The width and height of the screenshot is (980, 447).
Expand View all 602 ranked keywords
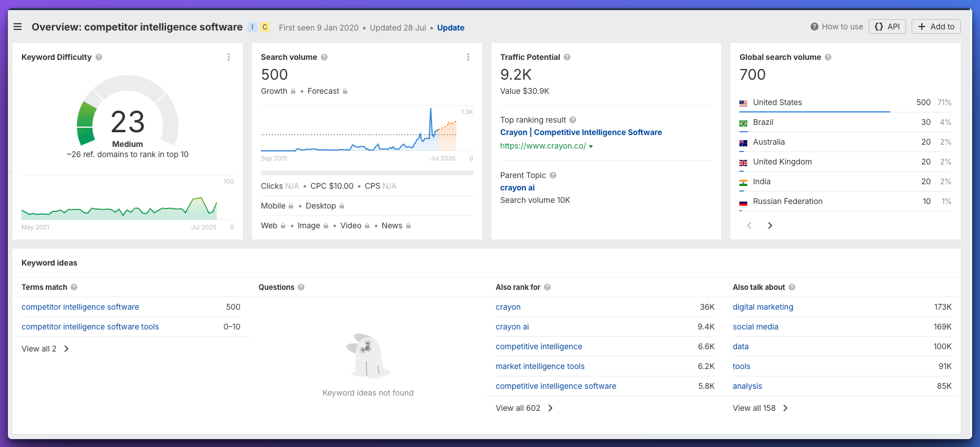pos(524,408)
